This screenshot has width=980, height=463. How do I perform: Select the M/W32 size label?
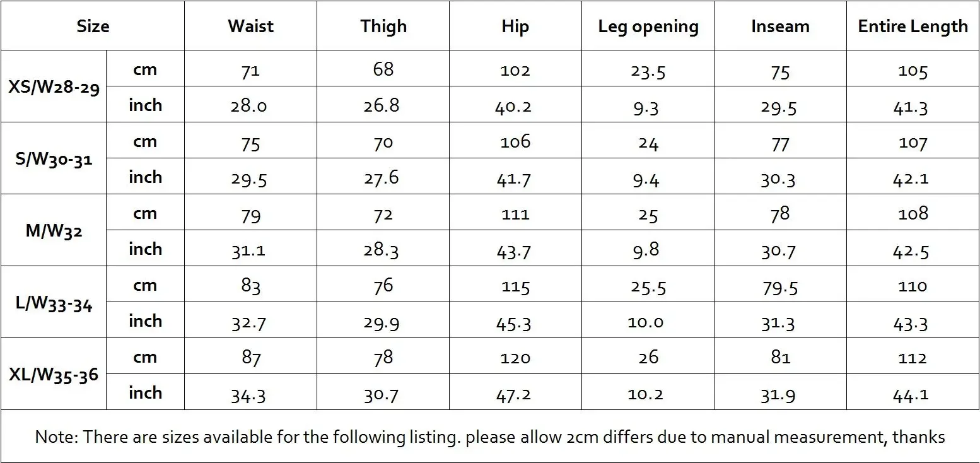(x=54, y=231)
